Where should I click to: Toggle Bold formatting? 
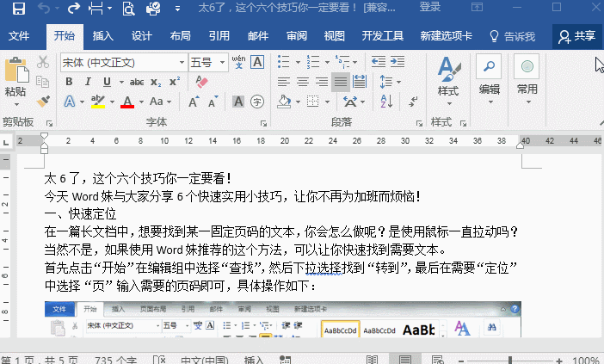[x=69, y=82]
